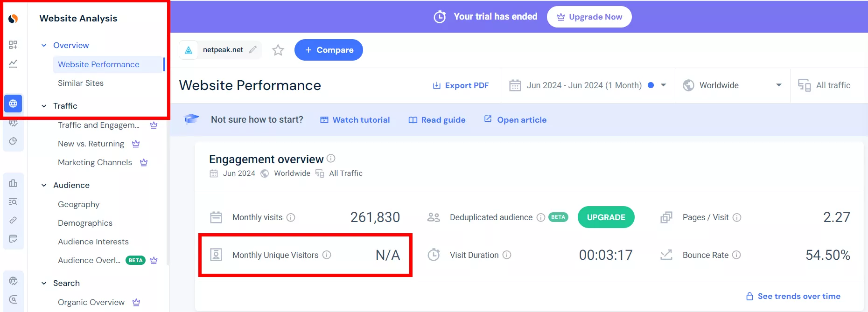Viewport: 868px width, 312px height.
Task: Collapse the Overview section chevron
Action: click(44, 45)
